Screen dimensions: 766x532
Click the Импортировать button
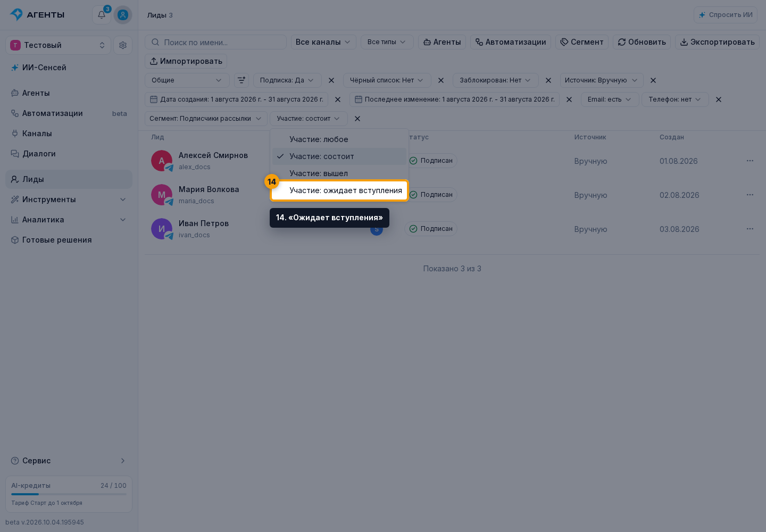186,61
